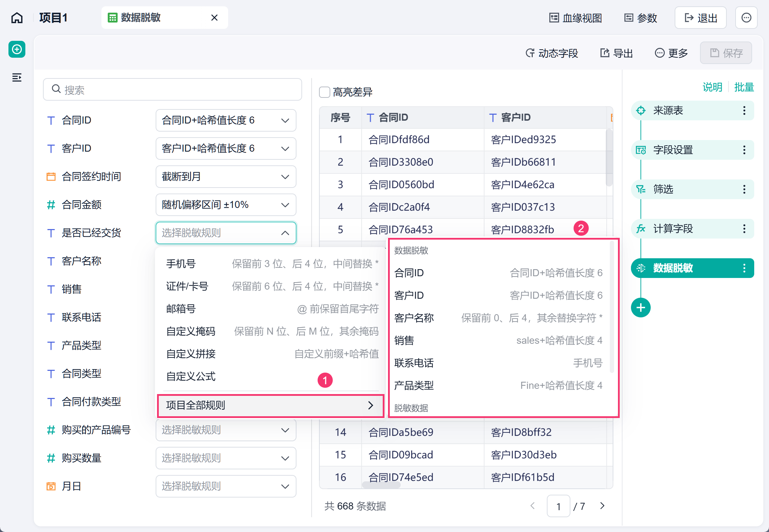Expand the 合同签约时间 rule dropdown
The image size is (769, 532).
coord(226,177)
